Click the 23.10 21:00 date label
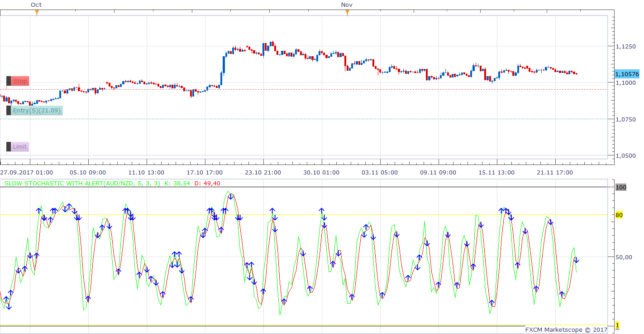Image resolution: width=644 pixels, height=334 pixels. pyautogui.click(x=263, y=173)
